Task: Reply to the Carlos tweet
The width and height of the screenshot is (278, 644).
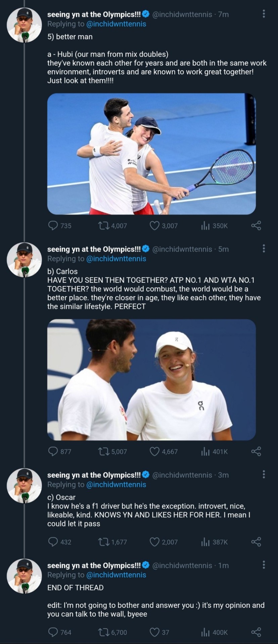Action: click(53, 451)
